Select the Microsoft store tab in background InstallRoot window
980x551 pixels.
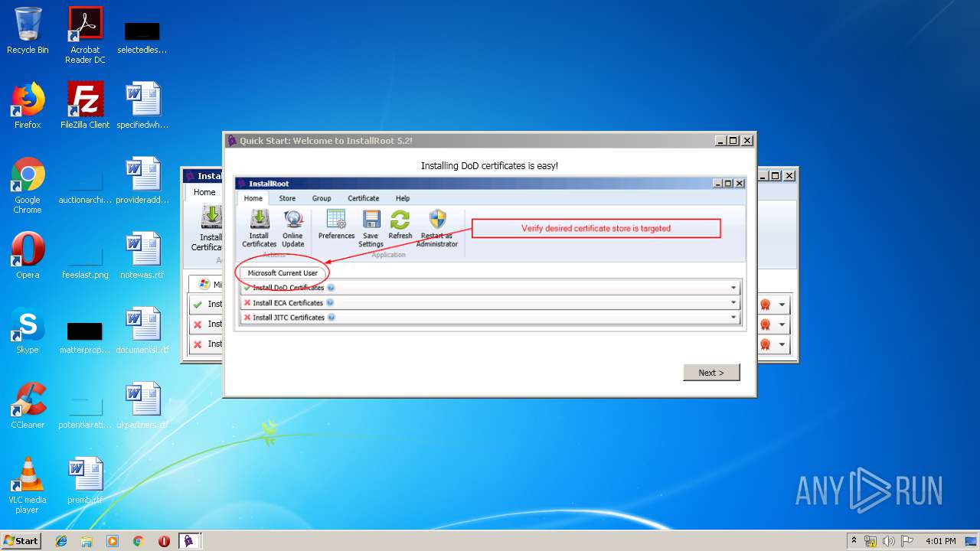pyautogui.click(x=206, y=284)
